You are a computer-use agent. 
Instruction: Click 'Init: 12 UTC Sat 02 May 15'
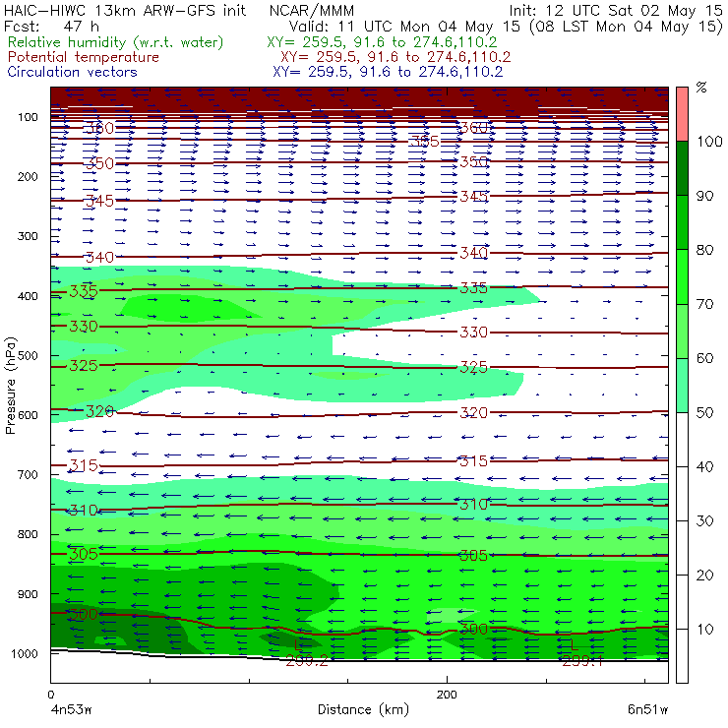[x=616, y=11]
